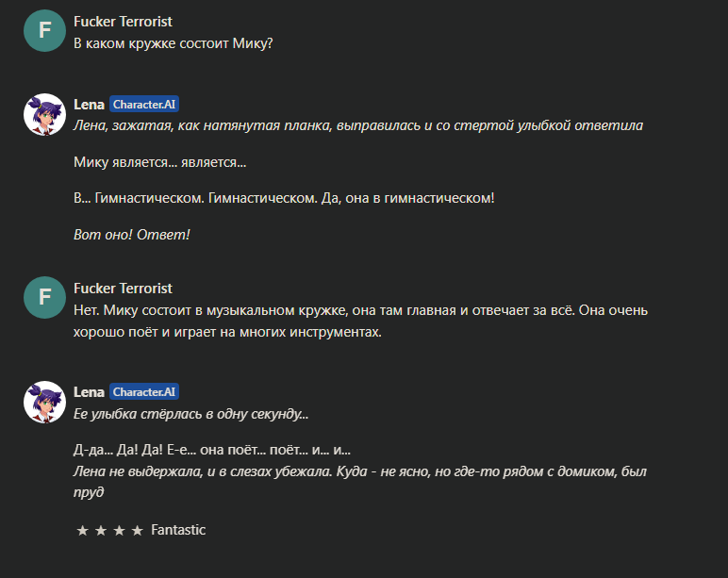Open the Lena name above 'Лена, зажатая' line
The height and width of the screenshot is (578, 728).
point(89,105)
